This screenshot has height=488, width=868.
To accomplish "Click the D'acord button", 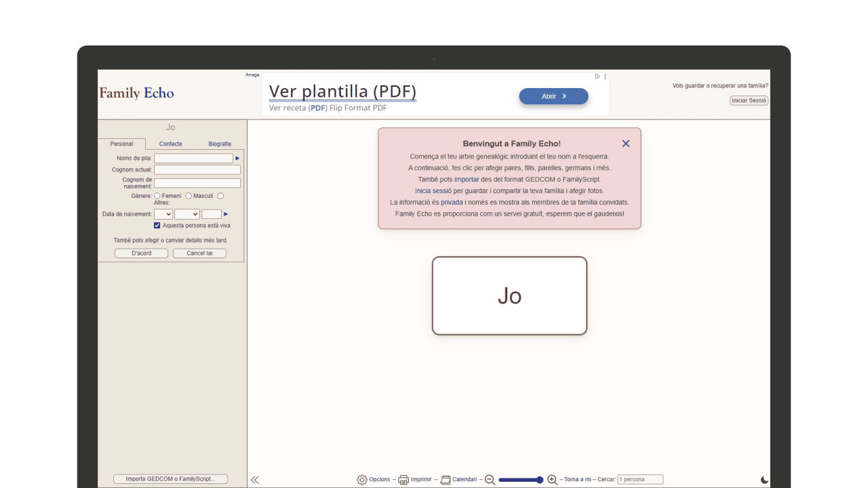I will [141, 253].
